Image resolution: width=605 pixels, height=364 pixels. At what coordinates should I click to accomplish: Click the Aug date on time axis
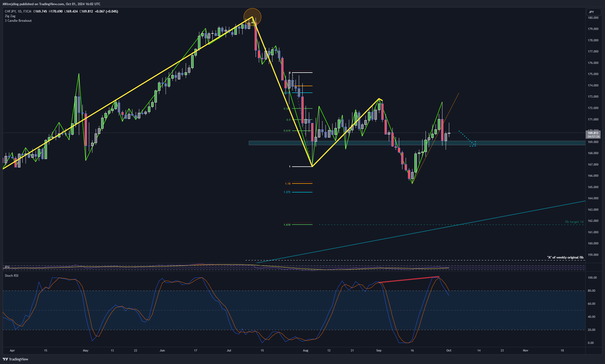click(x=306, y=350)
